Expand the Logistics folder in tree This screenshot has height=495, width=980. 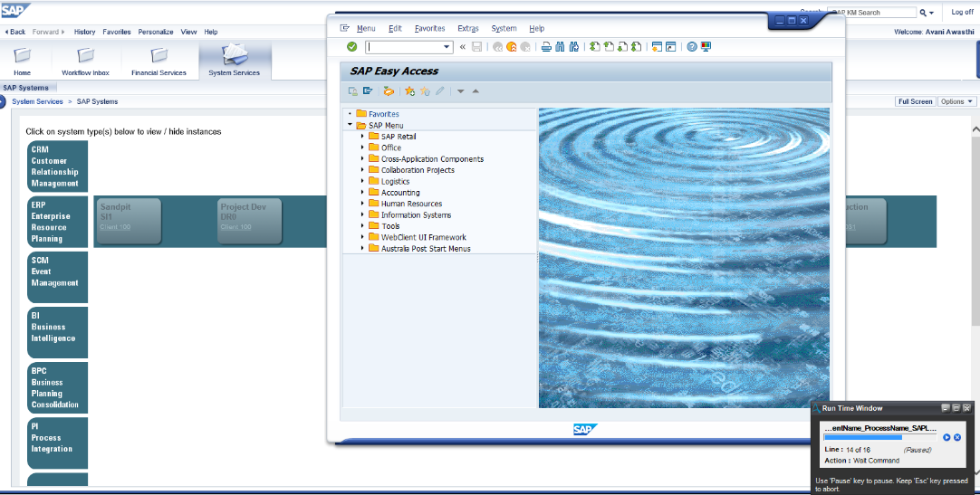point(362,181)
